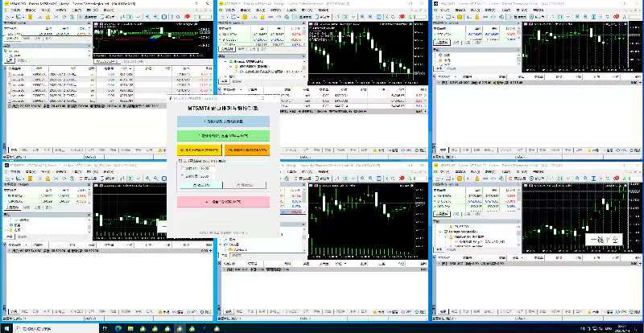
Task: Click the Zoom Out icon in top-right window toolbar
Action: 585,17
